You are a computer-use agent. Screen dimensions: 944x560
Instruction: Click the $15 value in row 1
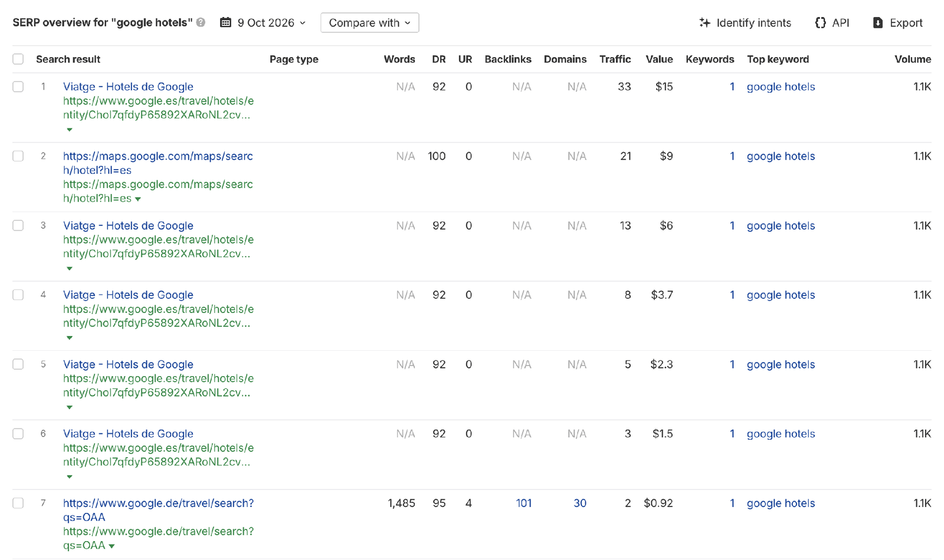tap(664, 87)
